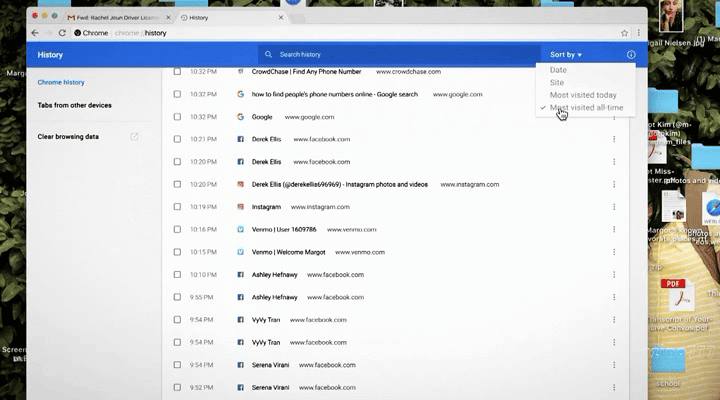
Task: Click the 10:16 PM timestamp of Venmo entry
Action: tap(203, 229)
